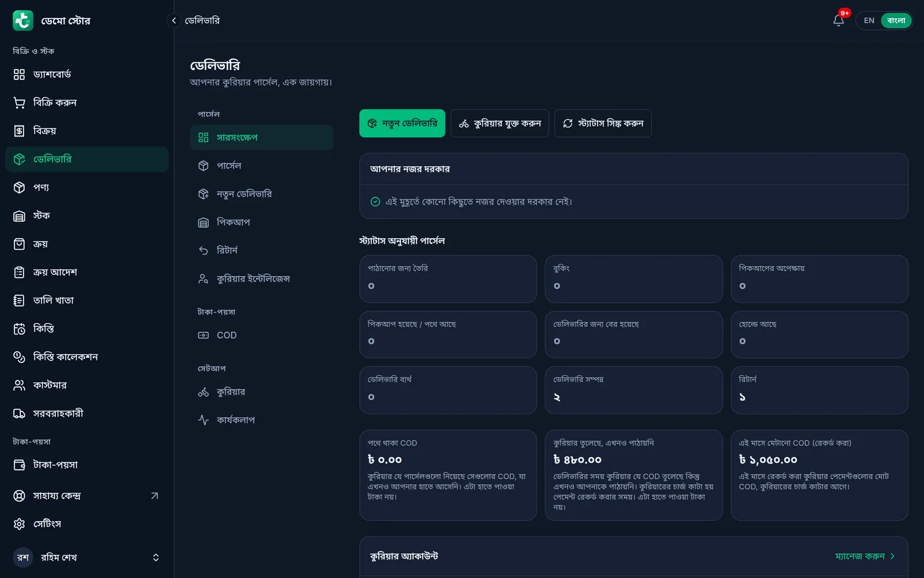Click the notification bell icon

point(839,20)
